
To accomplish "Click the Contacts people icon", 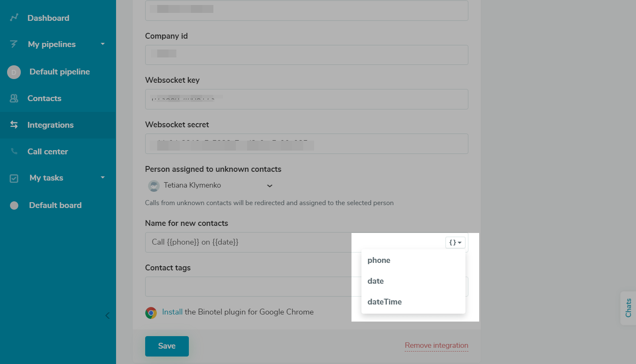I will pyautogui.click(x=14, y=98).
